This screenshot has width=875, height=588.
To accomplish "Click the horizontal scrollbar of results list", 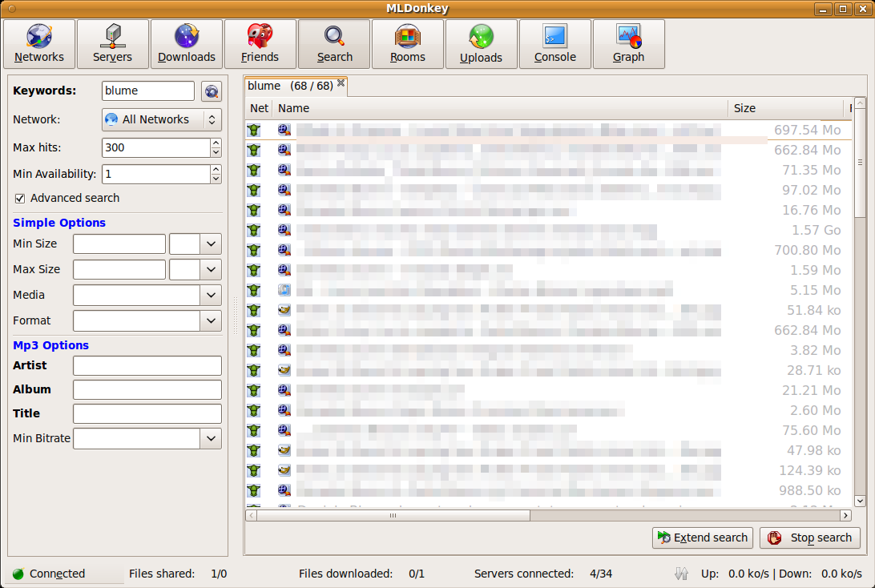I will coord(393,515).
